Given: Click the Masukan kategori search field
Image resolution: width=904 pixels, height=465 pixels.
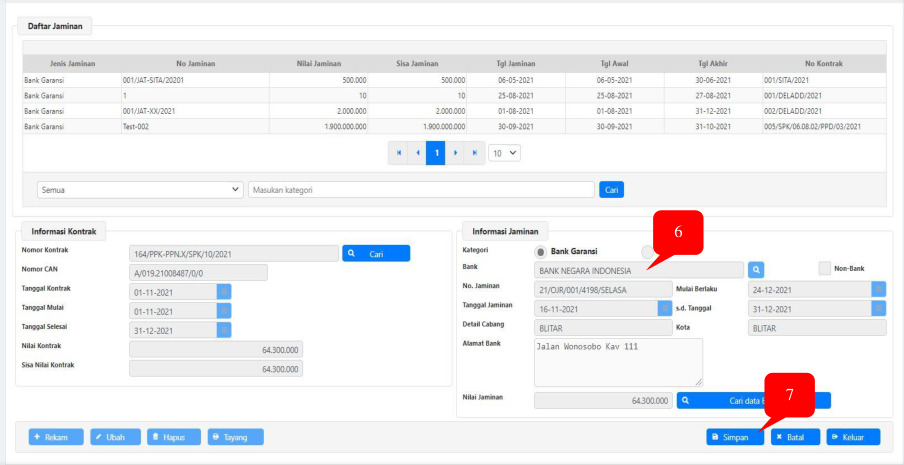Looking at the screenshot, I should tap(421, 189).
